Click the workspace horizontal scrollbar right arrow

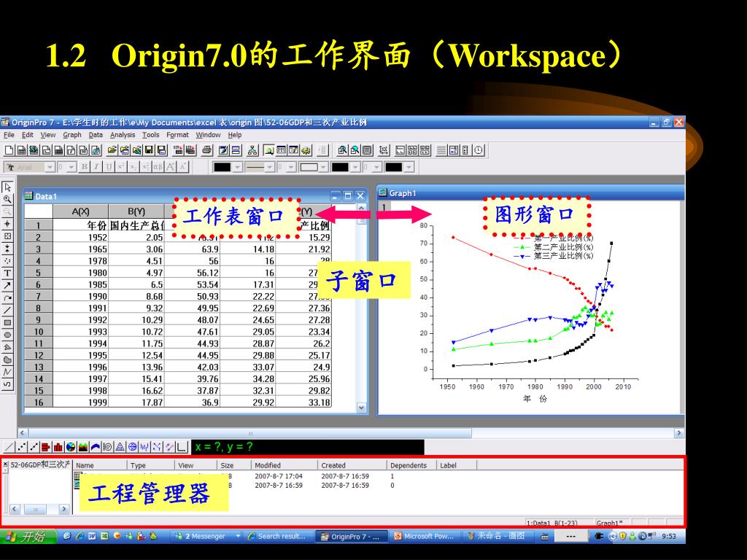(679, 433)
